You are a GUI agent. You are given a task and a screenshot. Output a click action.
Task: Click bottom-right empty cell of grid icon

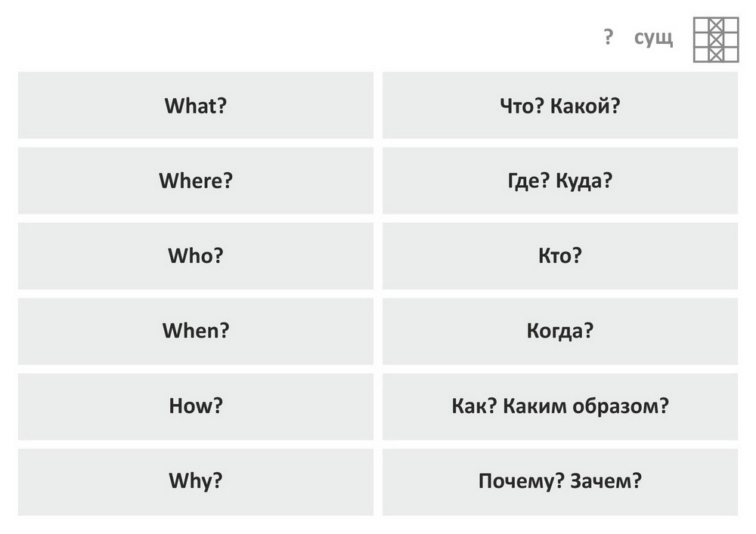(730, 54)
